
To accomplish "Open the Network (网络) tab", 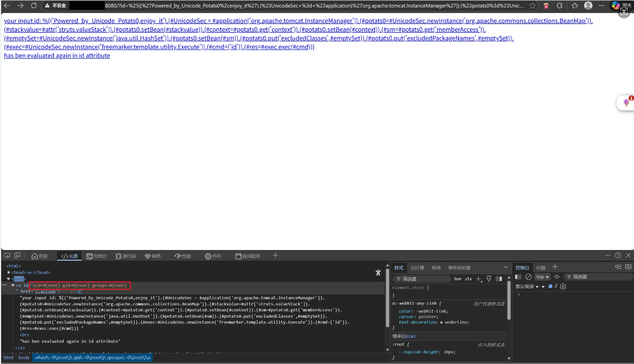I will pyautogui.click(x=153, y=256).
